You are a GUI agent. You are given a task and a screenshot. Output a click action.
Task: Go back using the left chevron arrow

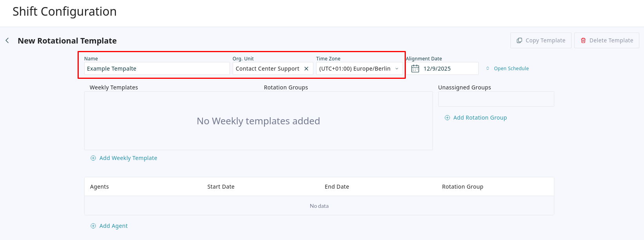tap(7, 40)
